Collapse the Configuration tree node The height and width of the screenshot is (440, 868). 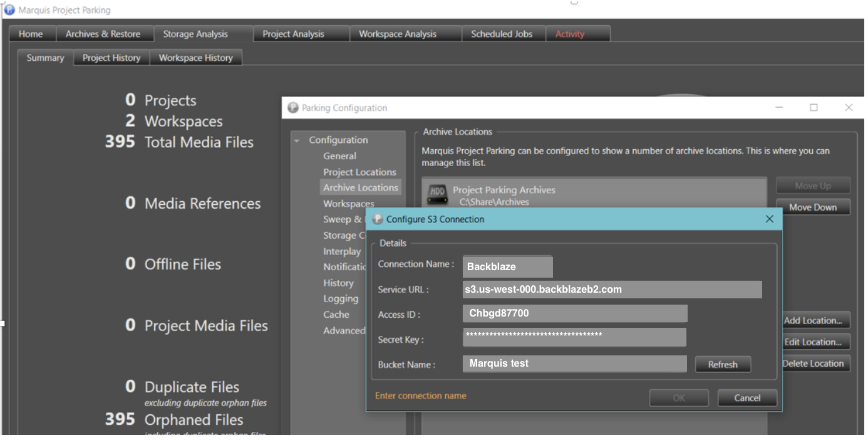coord(297,141)
